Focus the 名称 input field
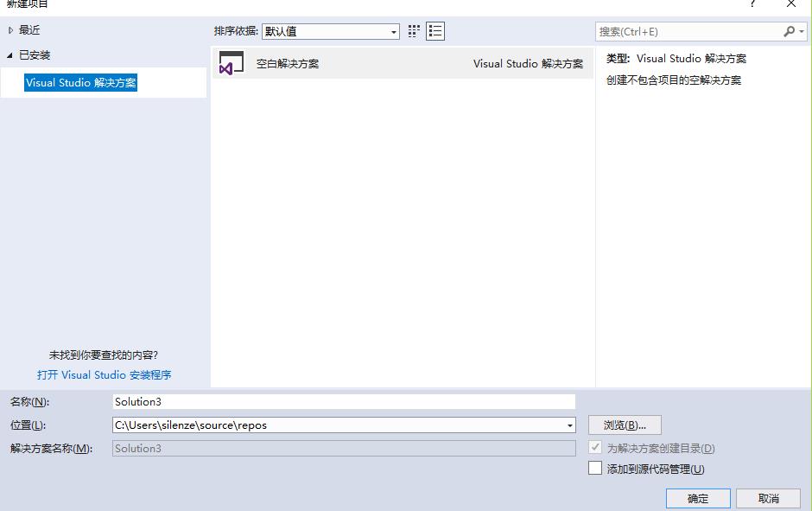Screen dimensions: 812x511 pos(344,402)
